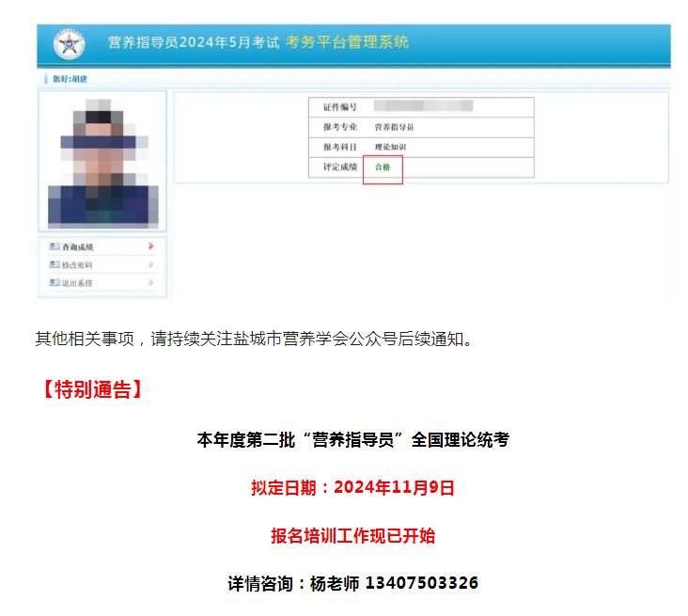688x616 pixels.
Task: Click the 您好 greeting username
Action: pos(70,79)
